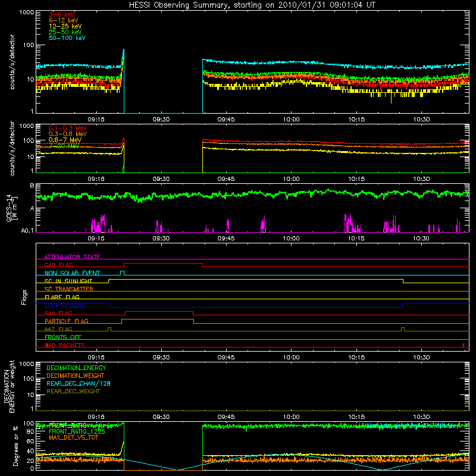
Task: Click the 10:00 tick label below the GOES panel
Action: pyautogui.click(x=291, y=239)
